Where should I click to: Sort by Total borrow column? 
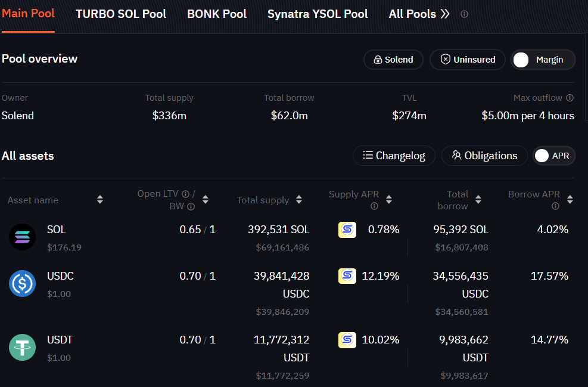coord(478,199)
